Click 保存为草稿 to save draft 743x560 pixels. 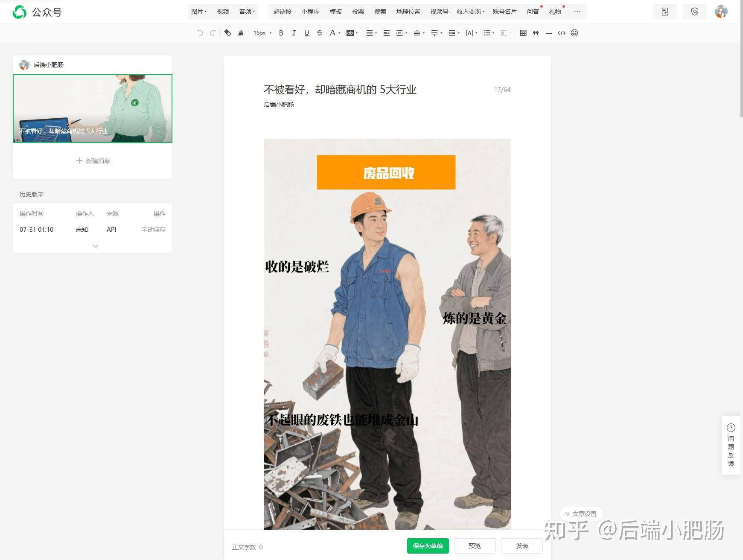click(428, 545)
